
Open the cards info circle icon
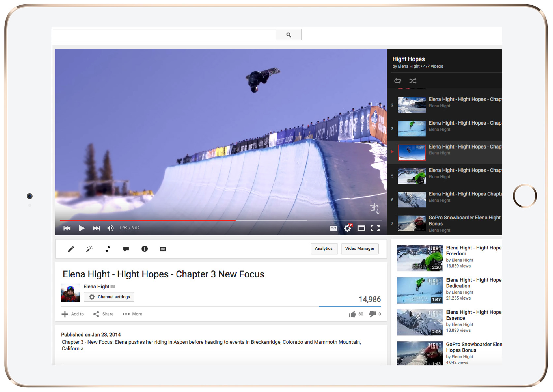coord(144,249)
